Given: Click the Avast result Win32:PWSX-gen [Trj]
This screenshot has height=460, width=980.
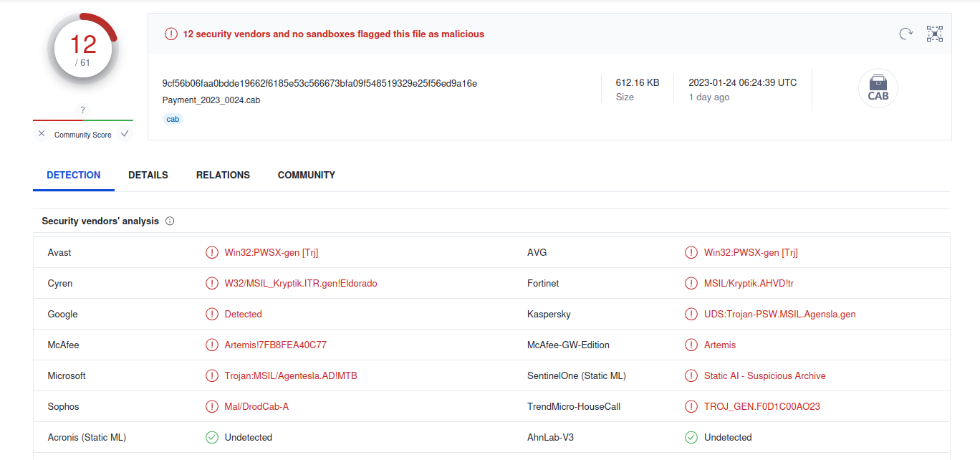Looking at the screenshot, I should click(272, 252).
